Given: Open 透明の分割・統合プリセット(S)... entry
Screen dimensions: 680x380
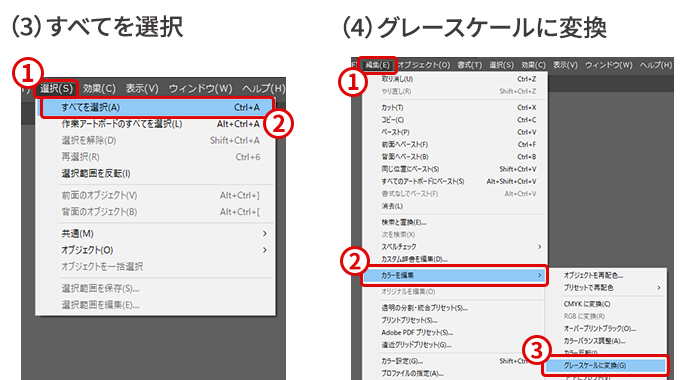Looking at the screenshot, I should [455, 308].
